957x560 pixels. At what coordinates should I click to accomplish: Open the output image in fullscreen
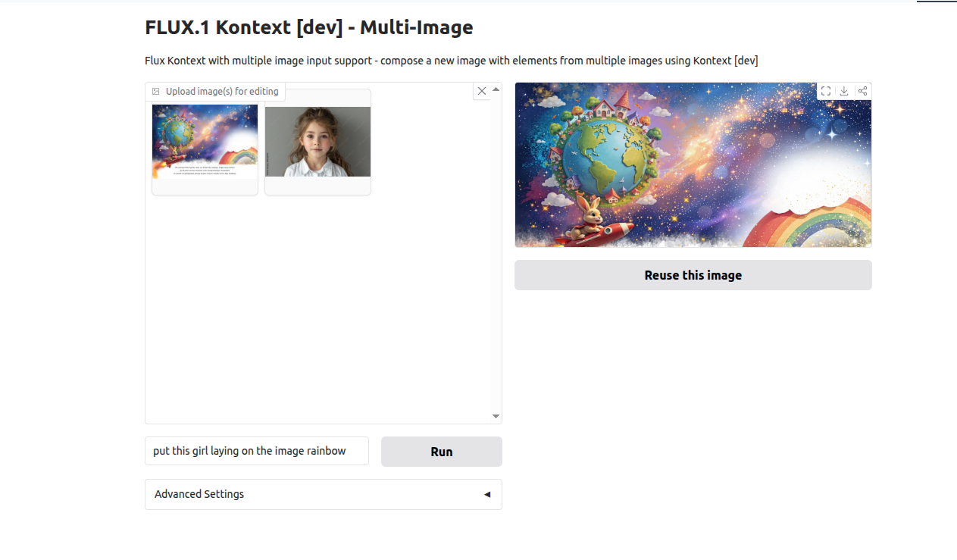pos(826,91)
